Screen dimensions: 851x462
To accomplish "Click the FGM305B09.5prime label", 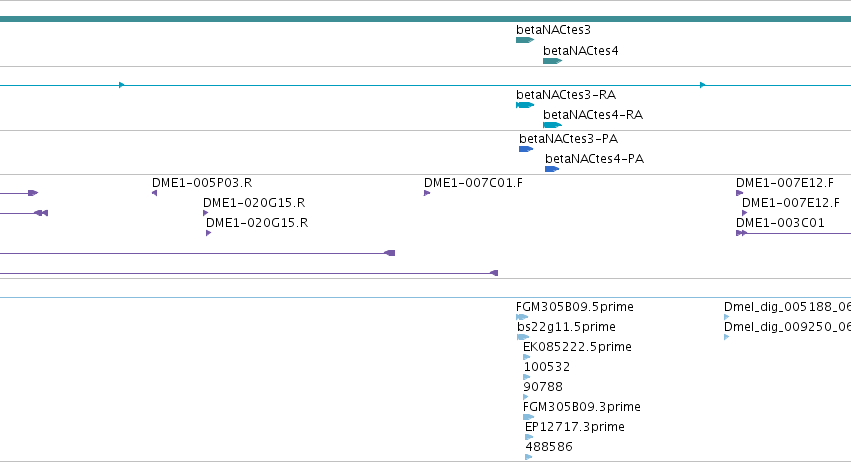I will (x=575, y=307).
